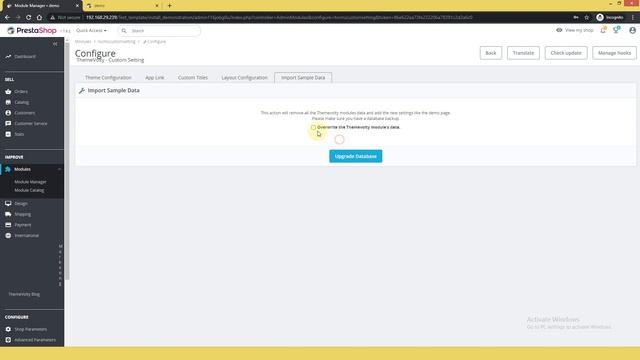Screen dimensions: 640x360
Task: Click the Shop Parameters gear icon
Action: pos(8,329)
